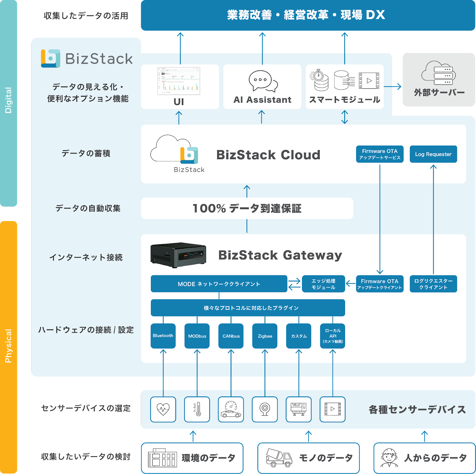
Task: Select the car speedometer sensor icon
Action: pos(231,409)
